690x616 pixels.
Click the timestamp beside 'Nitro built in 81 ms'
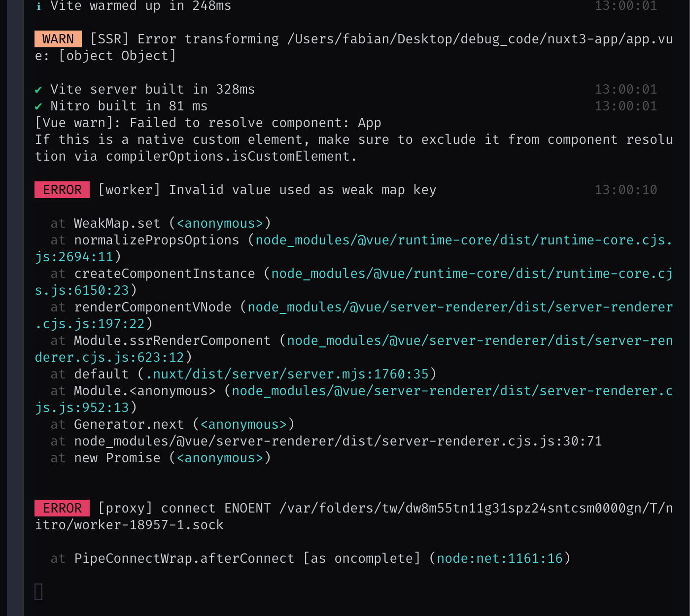[x=626, y=106]
